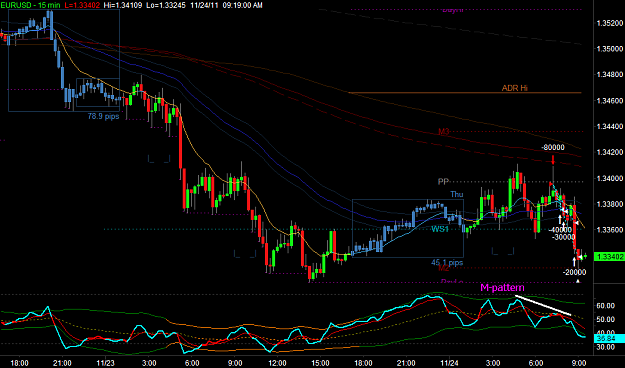The height and width of the screenshot is (368, 625).
Task: Select the Thu session box label
Action: (x=457, y=194)
